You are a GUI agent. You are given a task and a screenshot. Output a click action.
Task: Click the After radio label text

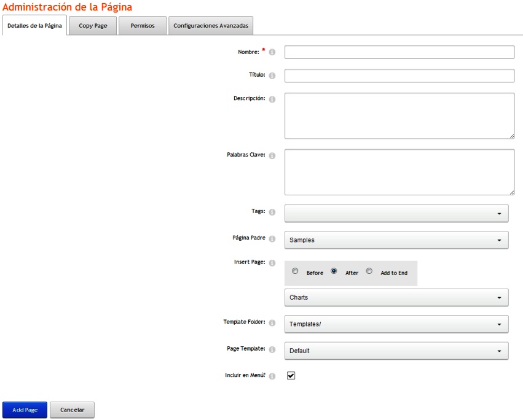[x=352, y=273]
